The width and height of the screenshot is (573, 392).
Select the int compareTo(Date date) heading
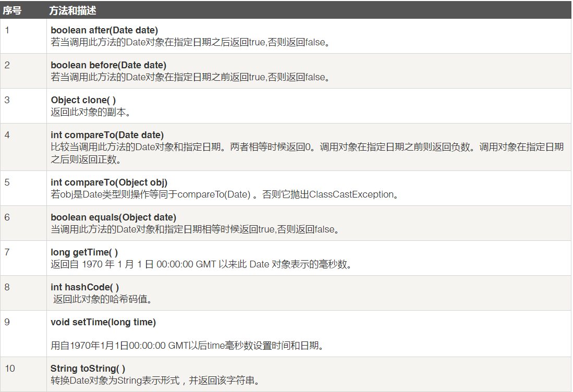pos(107,135)
